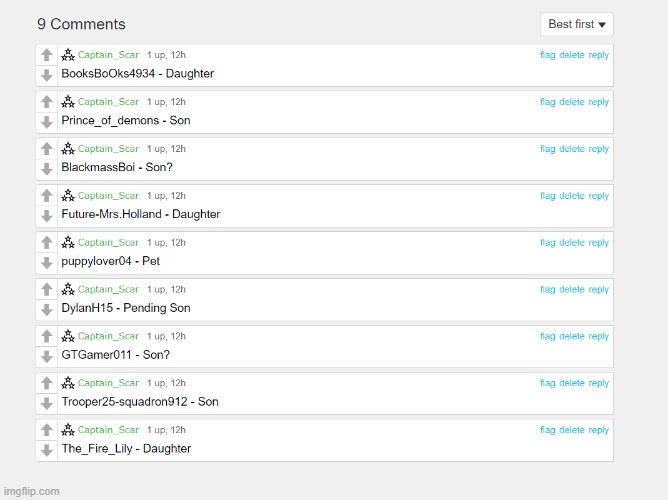The image size is (668, 500).
Task: Reply to the BooksBoOks4934 - Daughter comment
Action: pyautogui.click(x=598, y=55)
